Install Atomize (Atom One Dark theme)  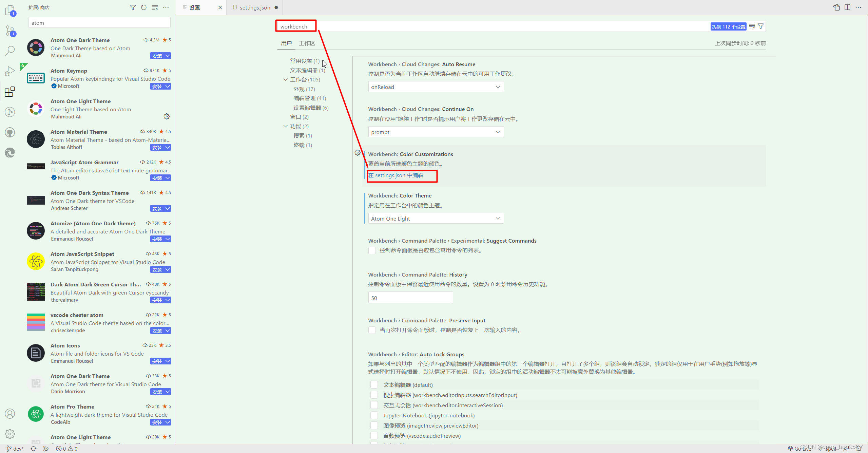click(157, 239)
